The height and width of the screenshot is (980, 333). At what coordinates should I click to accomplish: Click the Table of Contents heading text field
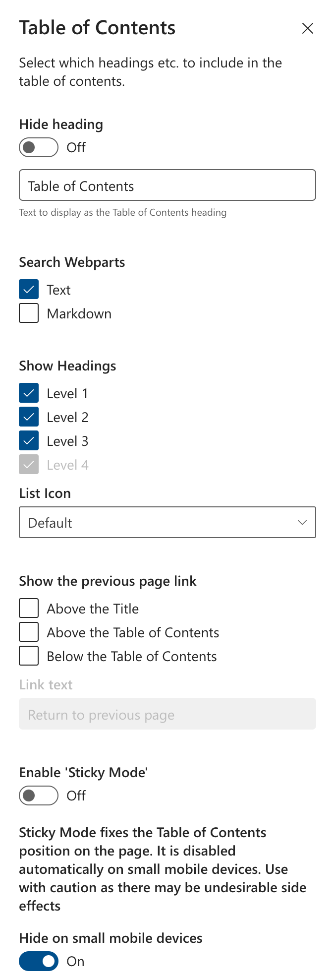click(x=167, y=185)
